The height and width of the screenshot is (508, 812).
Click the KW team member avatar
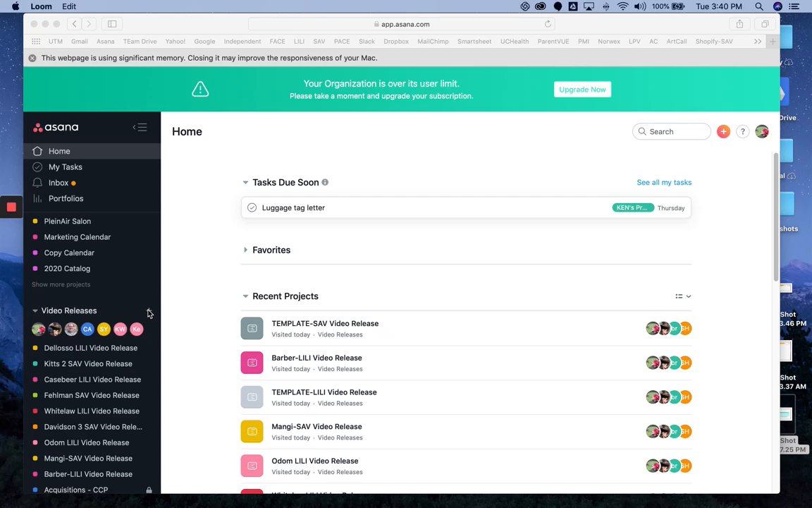120,329
